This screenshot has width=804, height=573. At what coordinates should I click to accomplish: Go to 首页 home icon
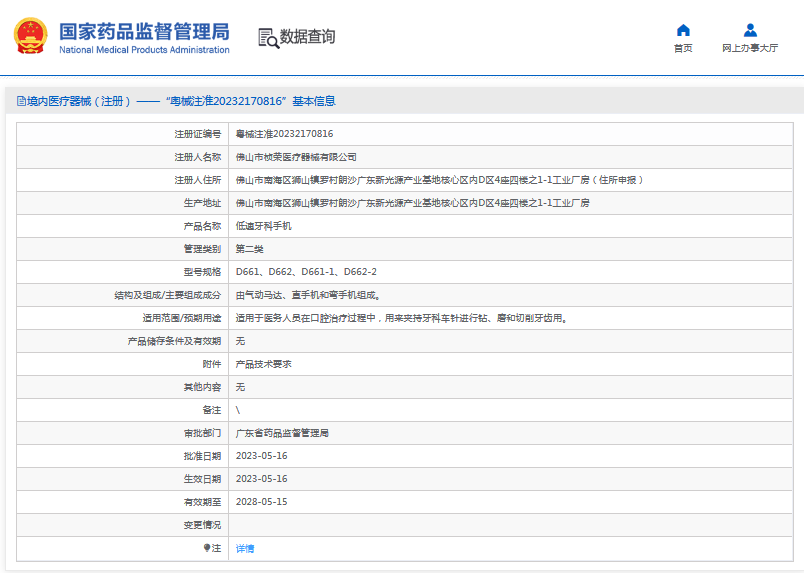click(683, 30)
